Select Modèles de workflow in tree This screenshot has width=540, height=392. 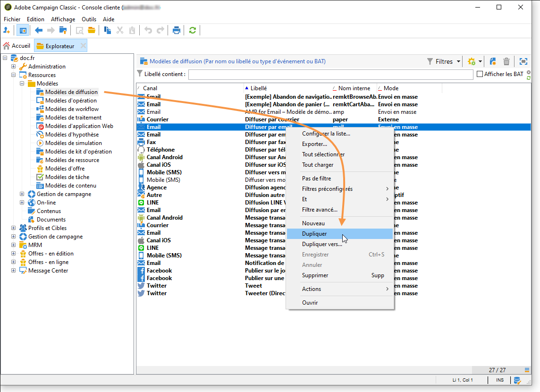click(x=72, y=109)
